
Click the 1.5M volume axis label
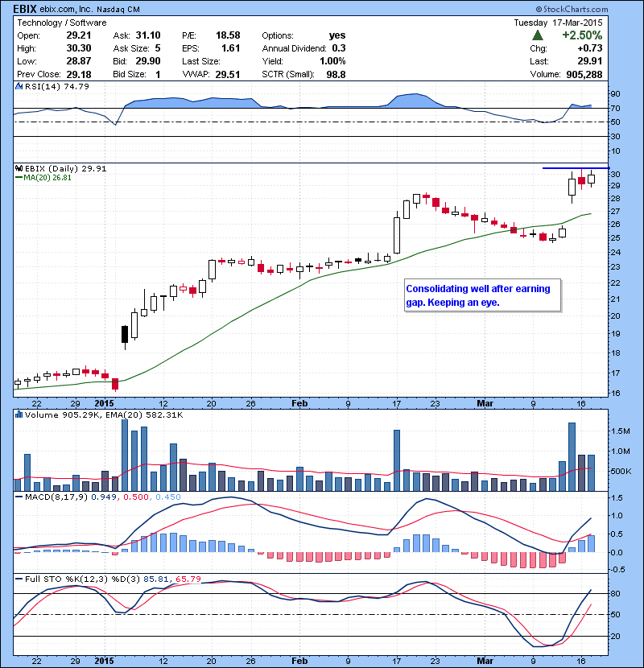click(x=621, y=431)
